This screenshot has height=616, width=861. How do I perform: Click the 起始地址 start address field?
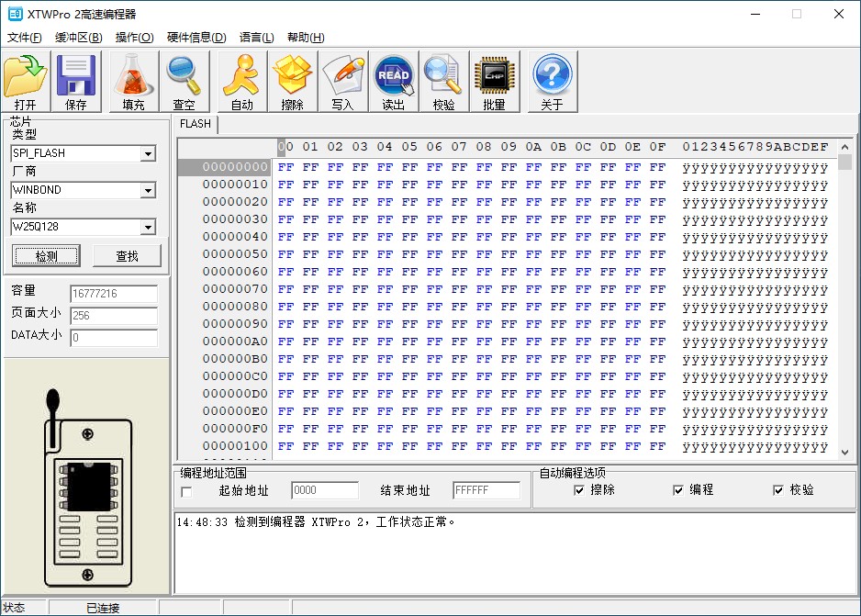[x=323, y=490]
